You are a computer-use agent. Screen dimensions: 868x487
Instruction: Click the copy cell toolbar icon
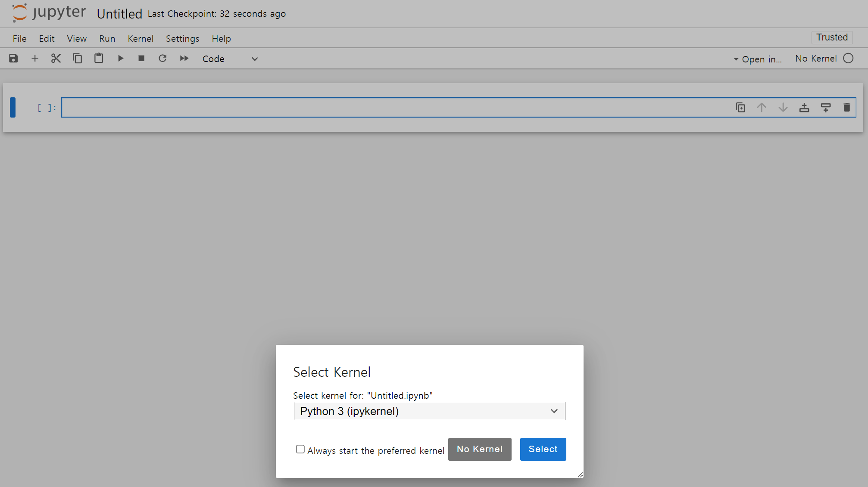pyautogui.click(x=77, y=59)
